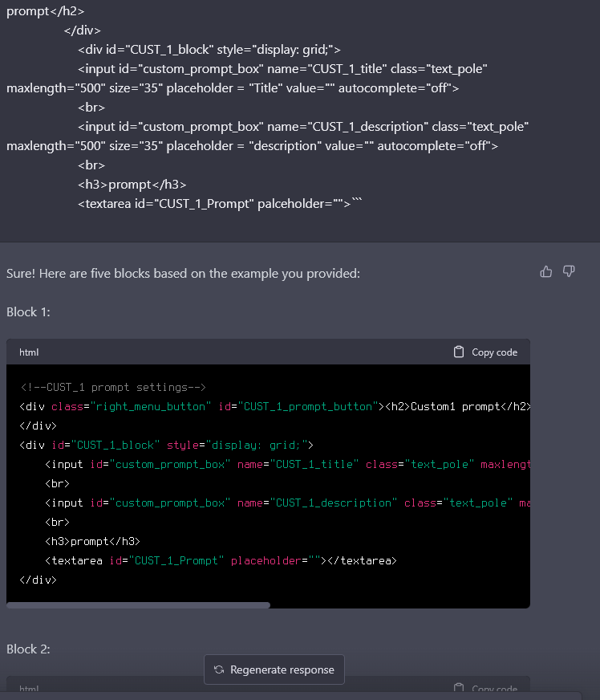Click the circular arrows regenerate icon
This screenshot has width=600, height=700.
point(219,669)
